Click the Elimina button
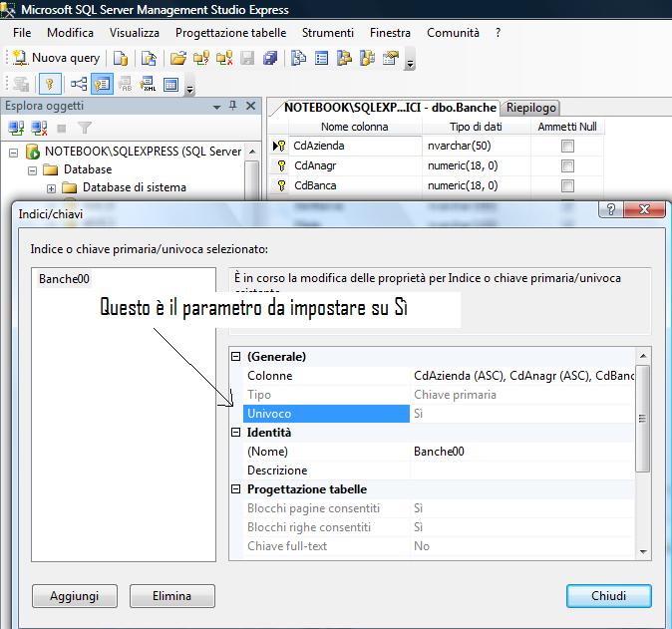This screenshot has height=629, width=672. (x=171, y=596)
